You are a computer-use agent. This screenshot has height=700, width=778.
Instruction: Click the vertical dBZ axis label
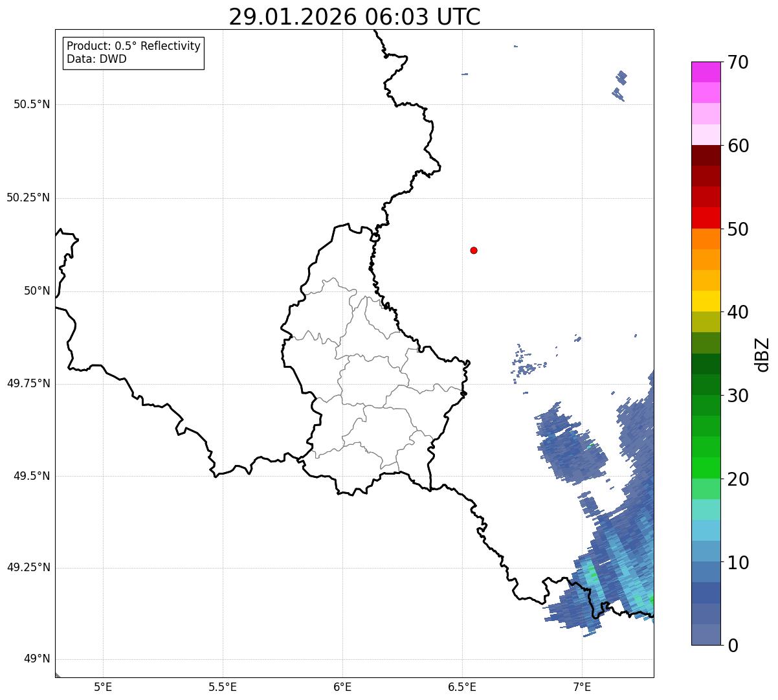[x=763, y=354]
